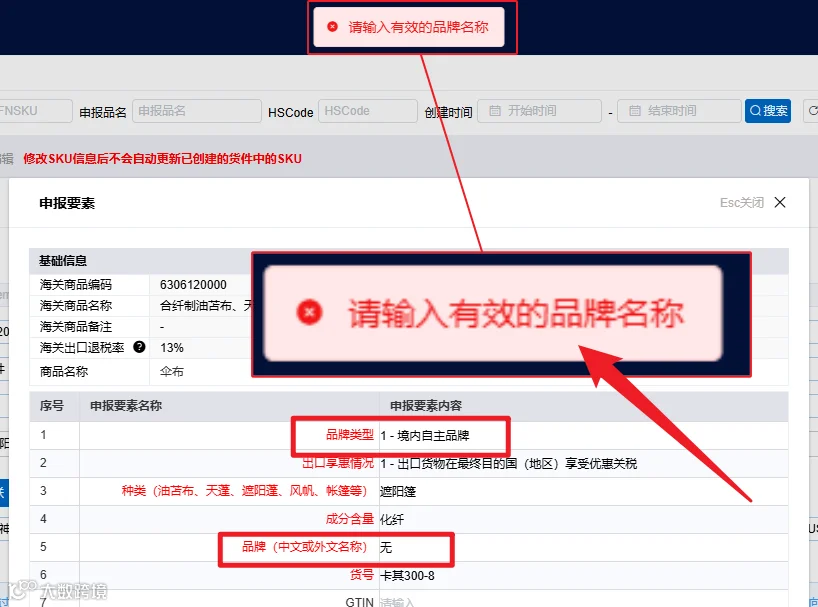Focus the FNSKU input field
Image resolution: width=818 pixels, height=607 pixels.
point(34,111)
